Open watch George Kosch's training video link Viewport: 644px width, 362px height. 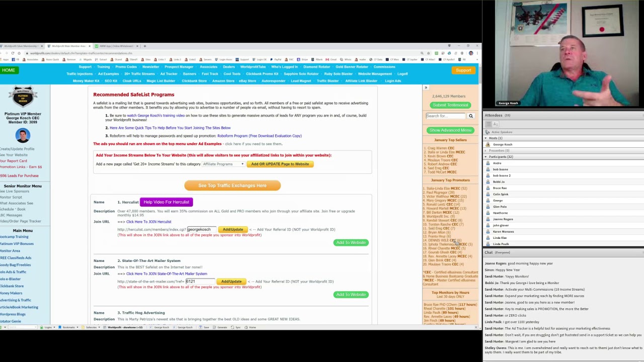[x=155, y=116]
